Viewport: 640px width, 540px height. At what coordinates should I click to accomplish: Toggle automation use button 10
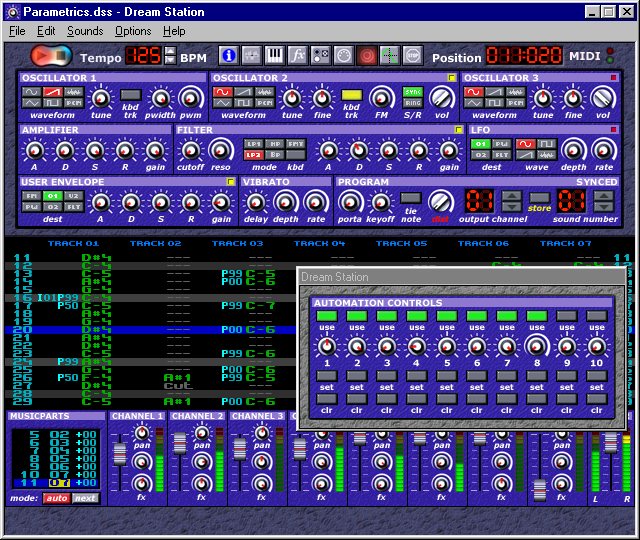tap(597, 316)
